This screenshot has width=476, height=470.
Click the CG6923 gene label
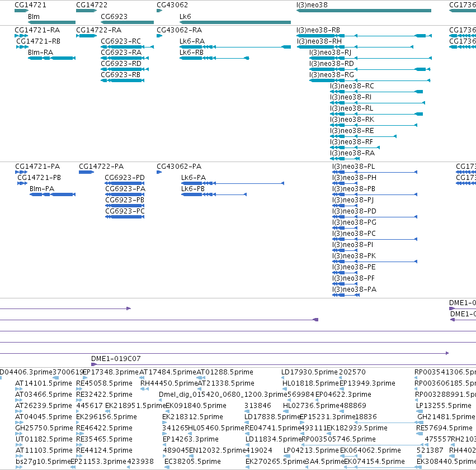tap(114, 16)
